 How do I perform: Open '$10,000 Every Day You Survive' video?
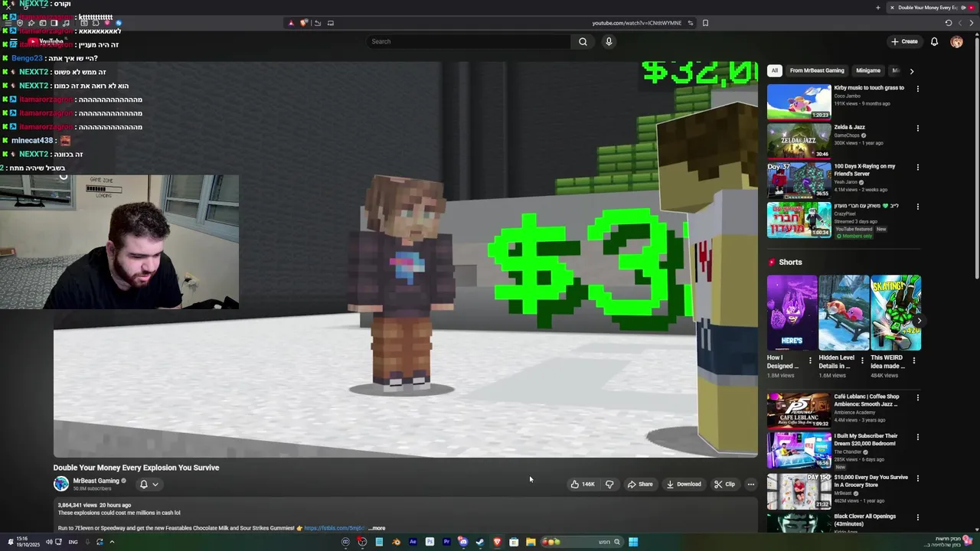pos(799,491)
